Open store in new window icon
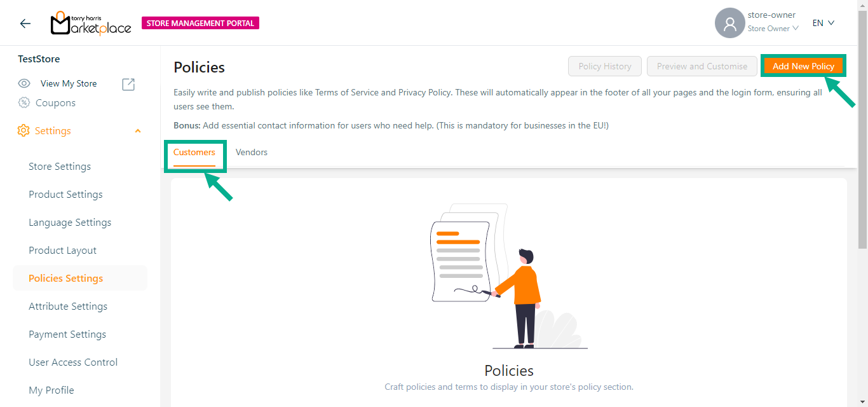868x407 pixels. [128, 84]
